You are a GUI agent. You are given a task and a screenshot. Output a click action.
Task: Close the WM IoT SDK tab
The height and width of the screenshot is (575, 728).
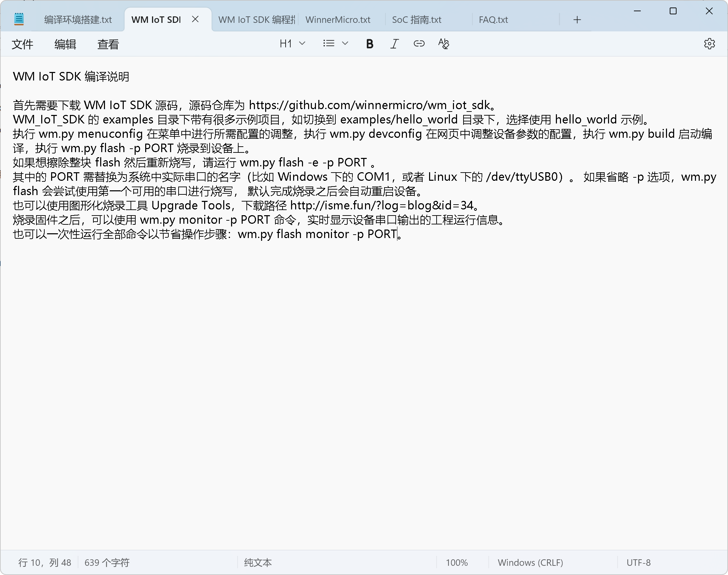195,19
